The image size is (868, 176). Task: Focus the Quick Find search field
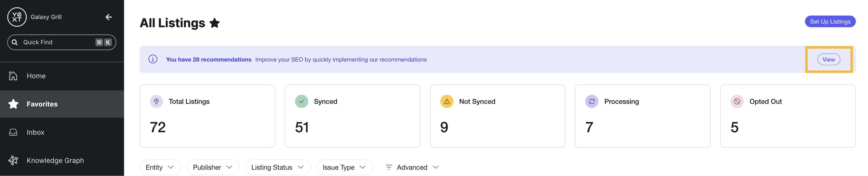point(62,42)
